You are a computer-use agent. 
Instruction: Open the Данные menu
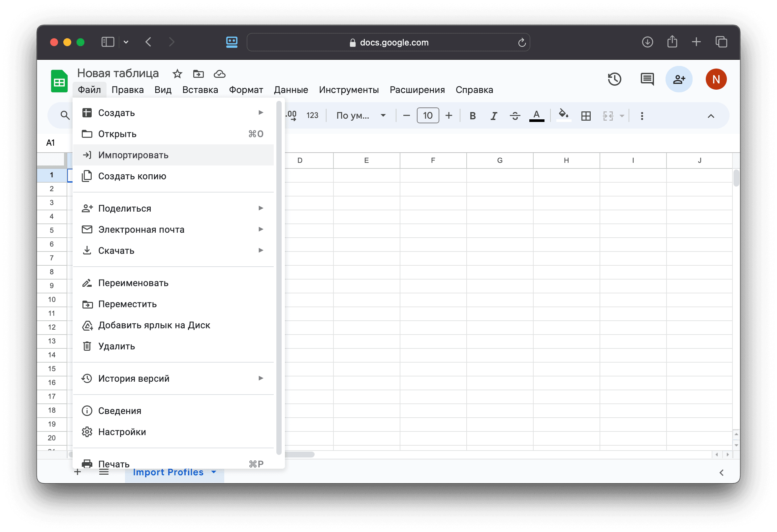click(x=291, y=90)
